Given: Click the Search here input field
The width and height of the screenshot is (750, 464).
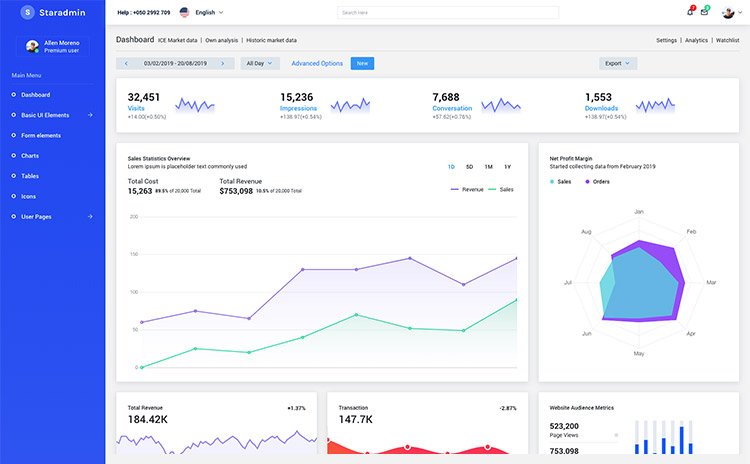Looking at the screenshot, I should (447, 13).
